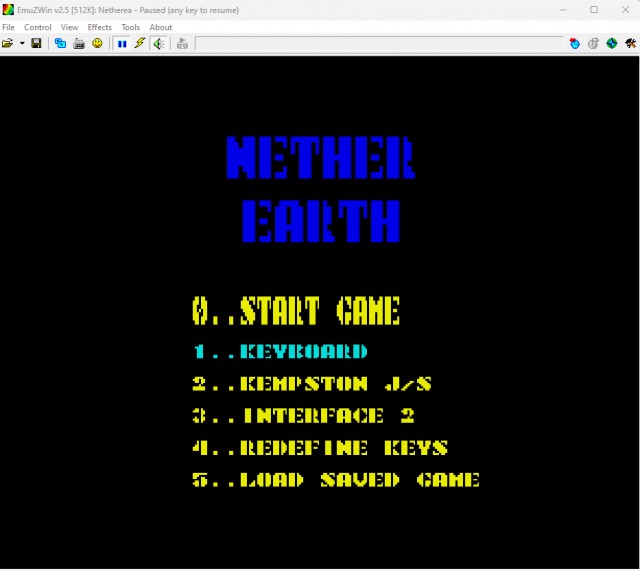Screen dimensions: 640x571
Task: Save snapshot using the floppy disk icon
Action: pos(36,43)
